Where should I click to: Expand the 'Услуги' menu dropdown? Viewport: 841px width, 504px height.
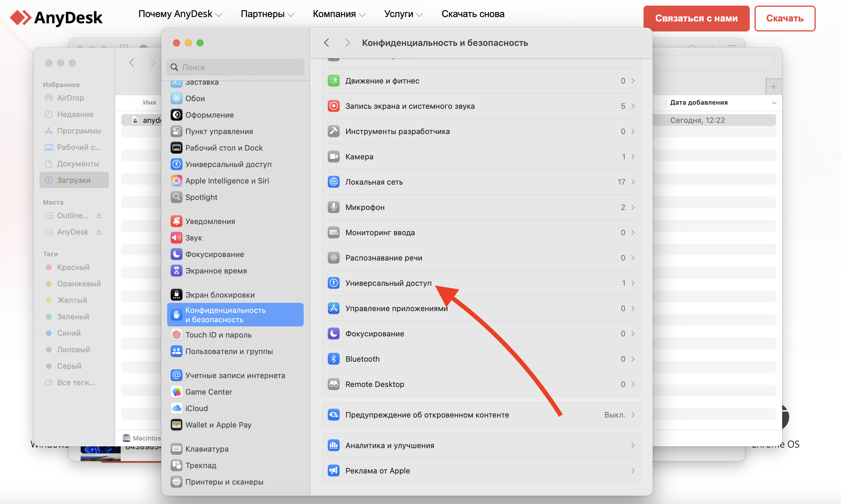(x=419, y=15)
